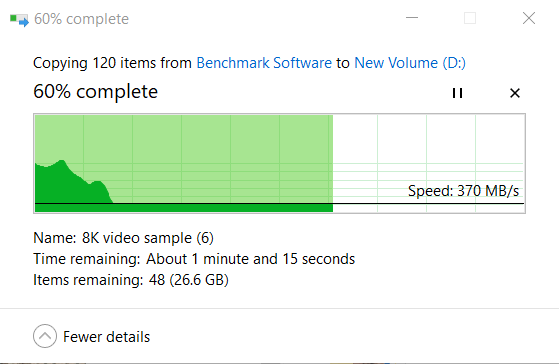This screenshot has height=364, width=559.
Task: Open the New Volume (D:) destination link
Action: coord(410,63)
